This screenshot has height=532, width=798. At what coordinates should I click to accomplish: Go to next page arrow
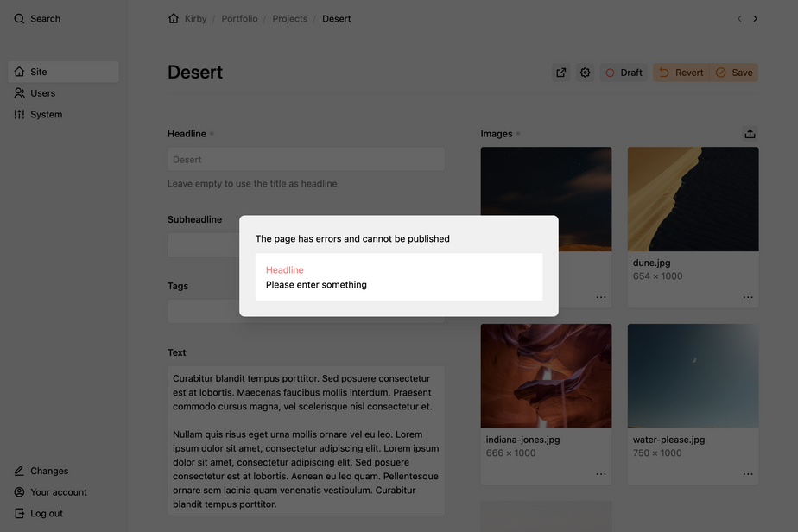(756, 18)
